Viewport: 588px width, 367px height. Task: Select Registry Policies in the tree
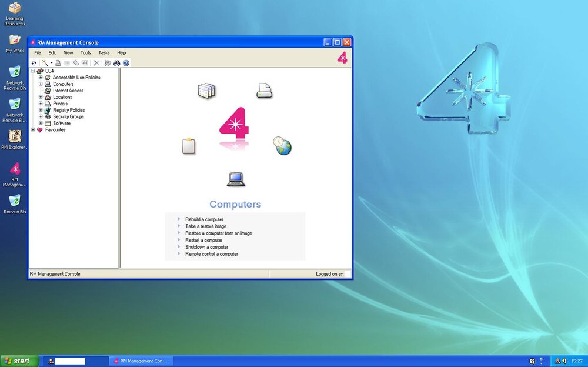tap(69, 111)
